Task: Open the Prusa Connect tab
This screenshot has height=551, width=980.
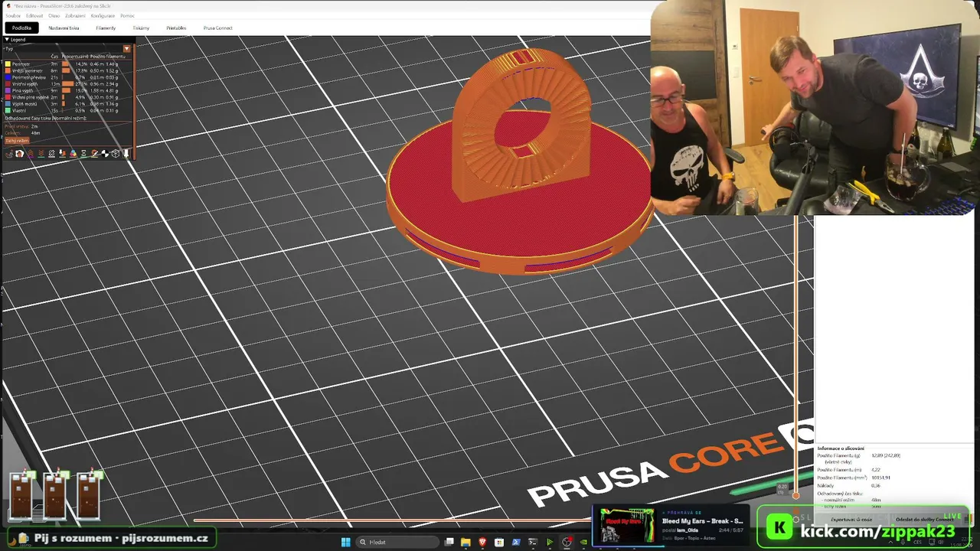Action: pos(218,28)
